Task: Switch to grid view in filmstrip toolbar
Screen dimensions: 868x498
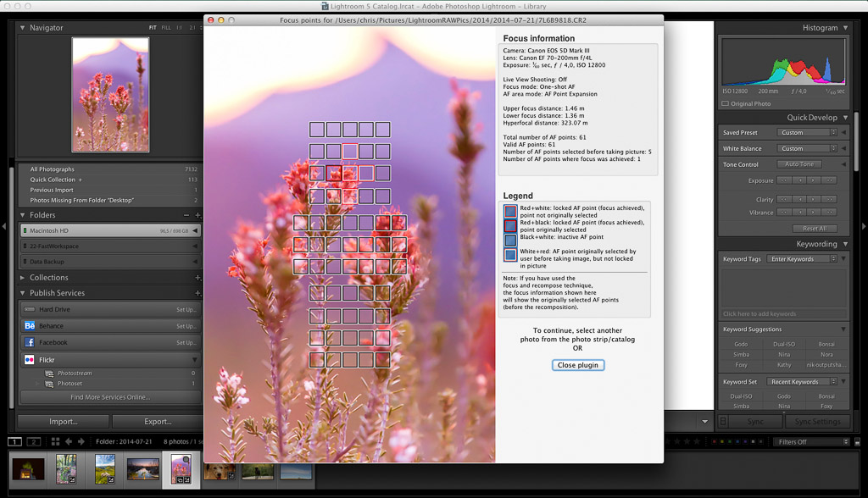Action: click(x=55, y=441)
